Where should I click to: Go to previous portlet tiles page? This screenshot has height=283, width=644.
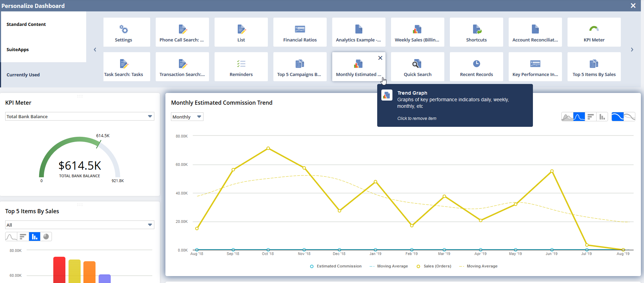click(95, 50)
